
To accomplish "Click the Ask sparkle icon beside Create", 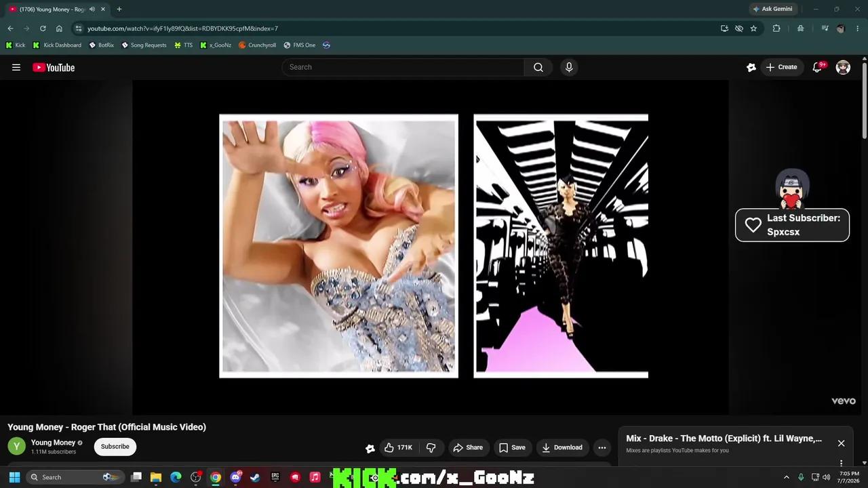I will (751, 67).
